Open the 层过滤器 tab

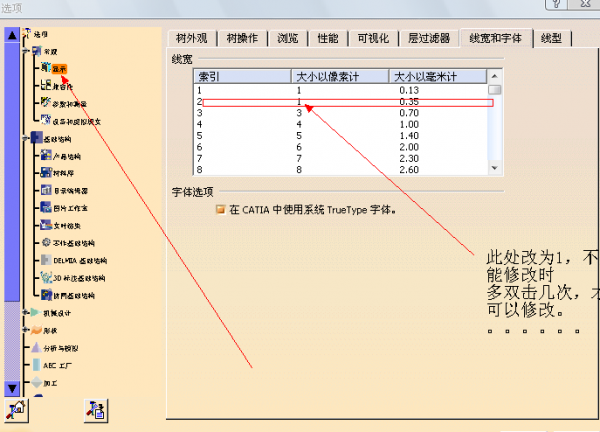[429, 38]
